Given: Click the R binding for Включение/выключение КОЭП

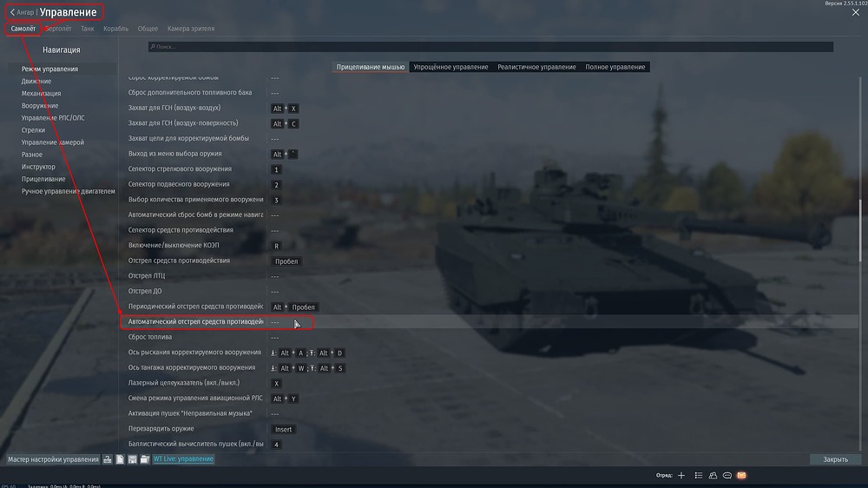Looking at the screenshot, I should 276,246.
